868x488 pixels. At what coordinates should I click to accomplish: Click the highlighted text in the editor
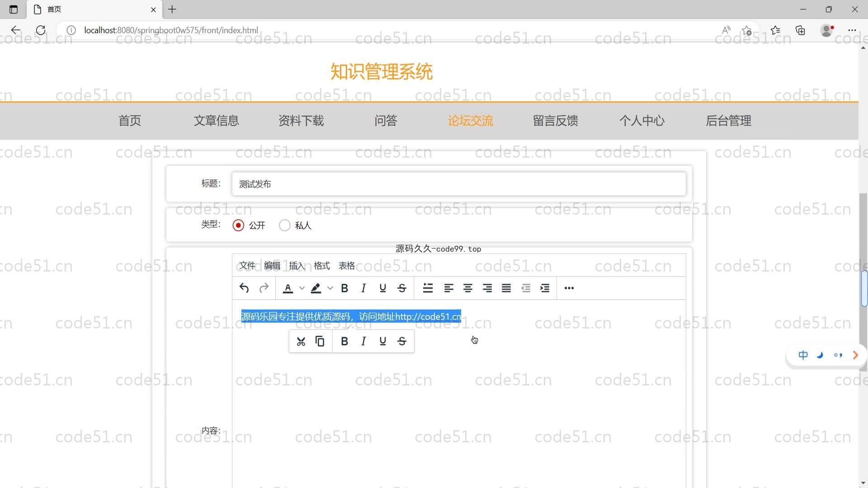coord(351,316)
